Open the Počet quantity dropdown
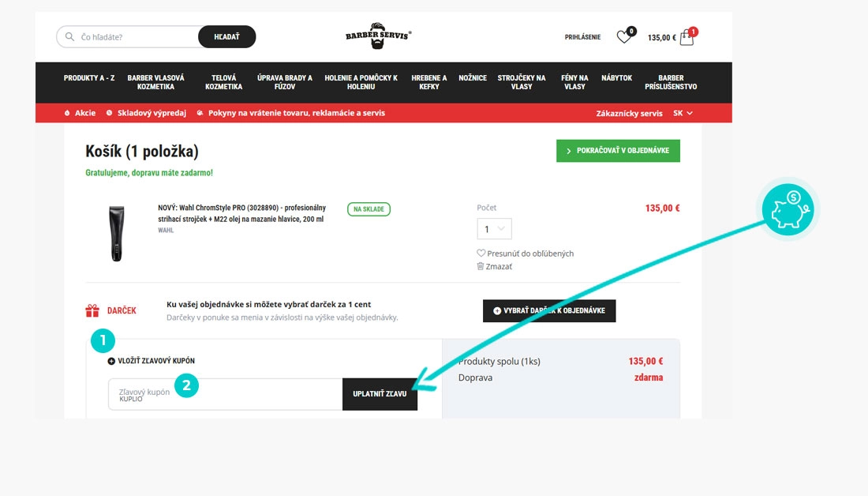This screenshot has width=868, height=496. (x=494, y=229)
